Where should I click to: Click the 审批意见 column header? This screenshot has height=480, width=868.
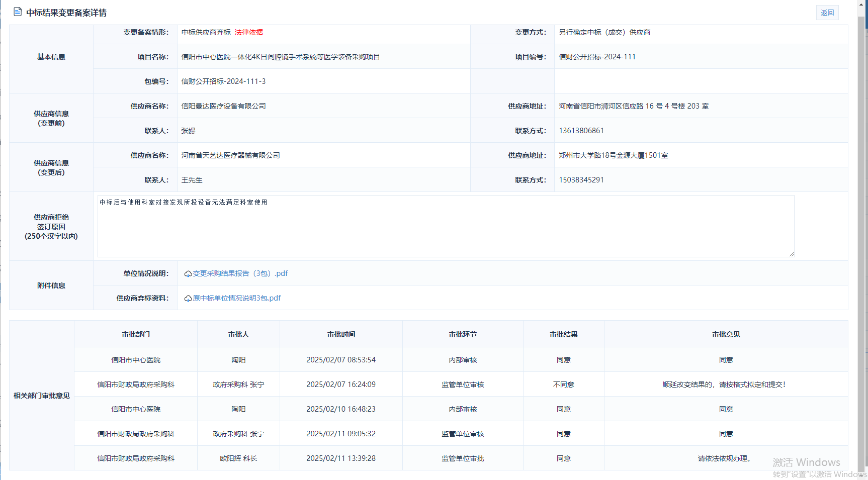pyautogui.click(x=726, y=334)
